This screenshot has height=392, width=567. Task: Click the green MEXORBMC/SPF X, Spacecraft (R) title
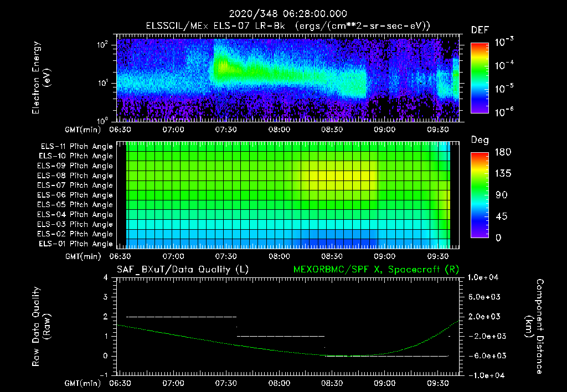pos(376,270)
